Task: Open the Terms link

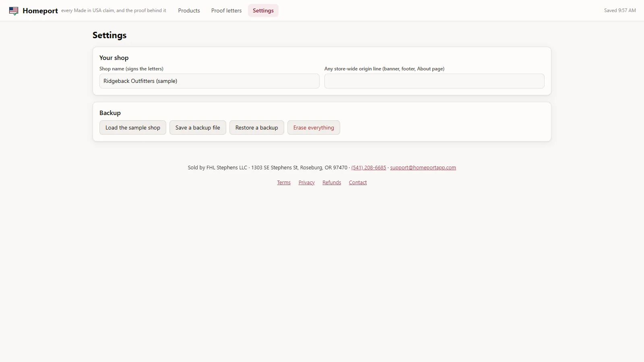Action: [284, 183]
